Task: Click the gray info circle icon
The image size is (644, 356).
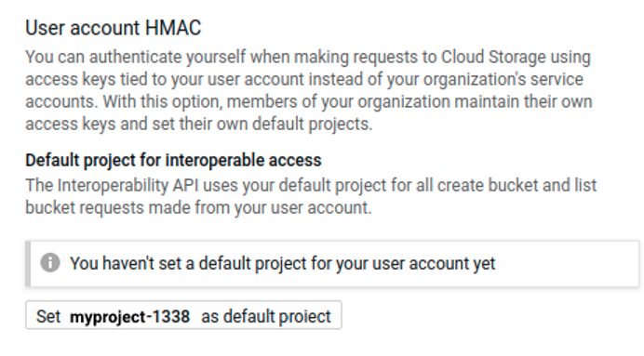Action: point(50,263)
